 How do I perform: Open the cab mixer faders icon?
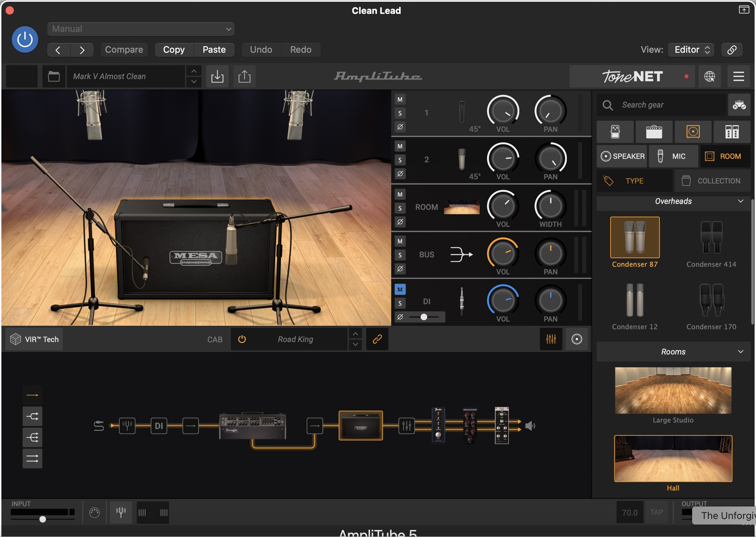pyautogui.click(x=551, y=339)
